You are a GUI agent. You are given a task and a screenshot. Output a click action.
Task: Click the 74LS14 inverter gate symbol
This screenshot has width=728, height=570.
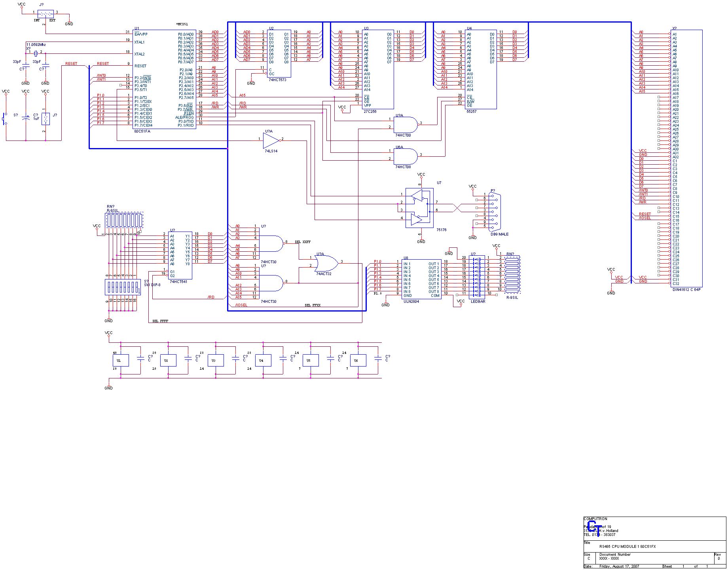coord(271,139)
